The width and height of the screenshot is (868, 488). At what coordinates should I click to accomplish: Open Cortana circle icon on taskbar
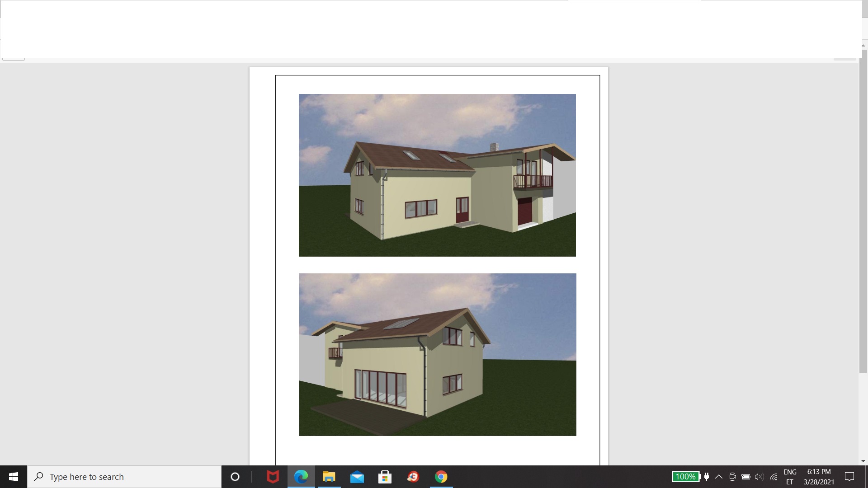tap(235, 477)
